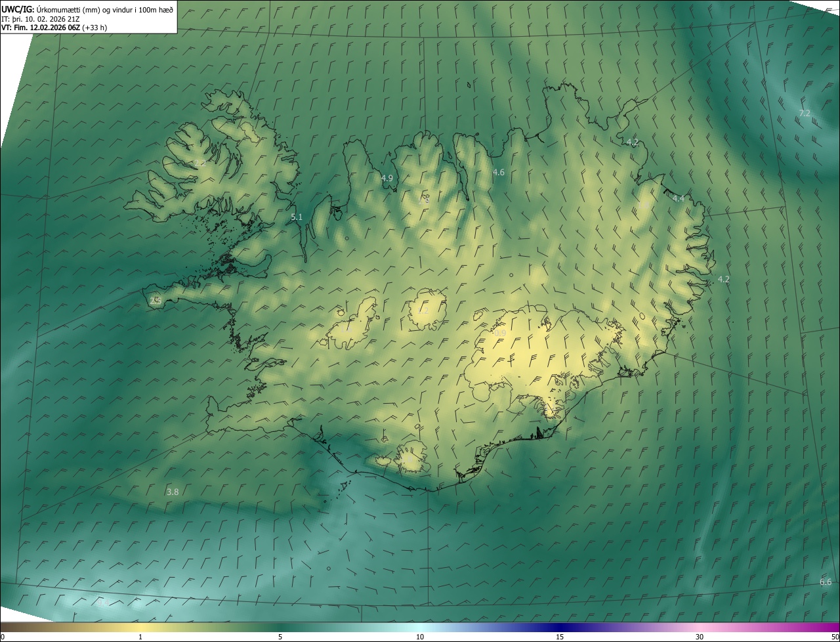Click the 5.1 precipitation value label
Screen dimensions: 840x642
[x=297, y=217]
